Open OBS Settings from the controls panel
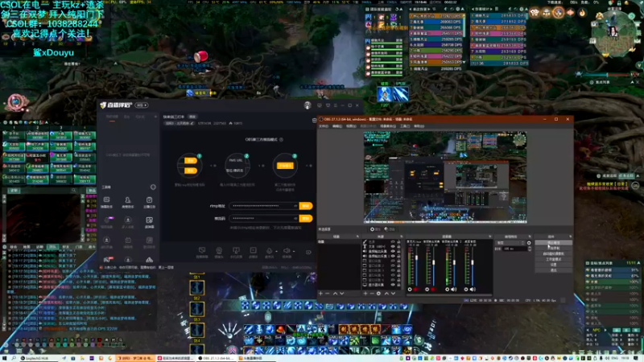Viewport: 644px width, 362px height. point(553,265)
